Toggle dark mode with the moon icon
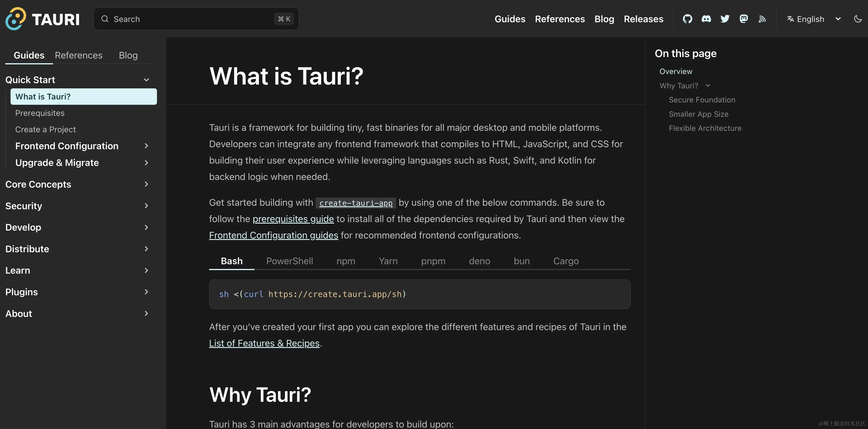This screenshot has width=868, height=429. (857, 19)
